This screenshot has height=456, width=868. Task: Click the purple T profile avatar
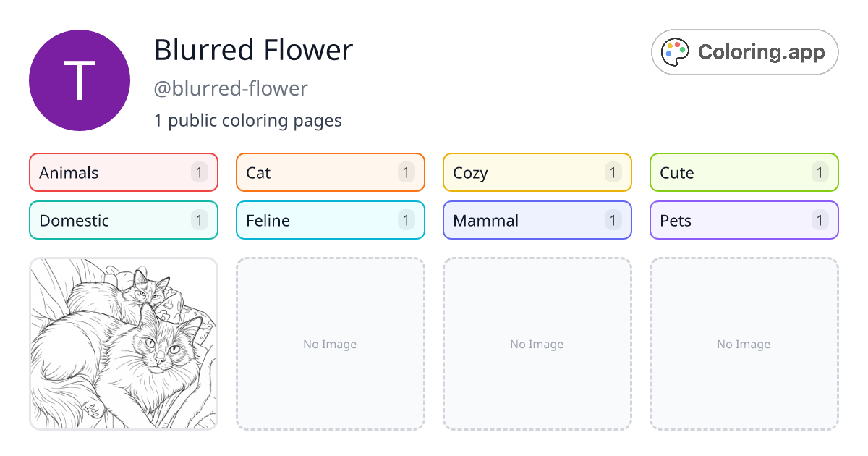[x=80, y=80]
